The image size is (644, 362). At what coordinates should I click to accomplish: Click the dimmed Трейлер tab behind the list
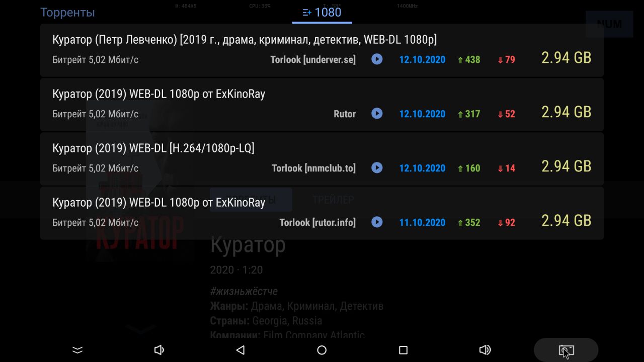pos(333,200)
